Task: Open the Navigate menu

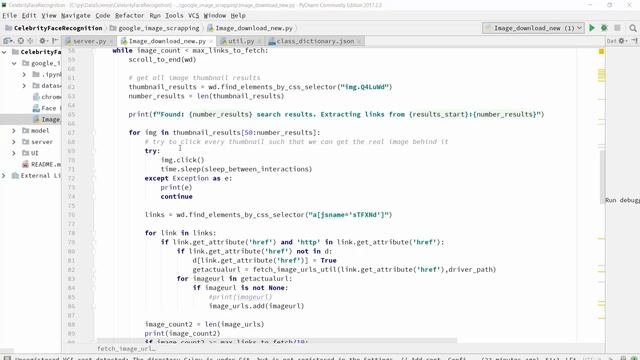Action: pyautogui.click(x=76, y=16)
